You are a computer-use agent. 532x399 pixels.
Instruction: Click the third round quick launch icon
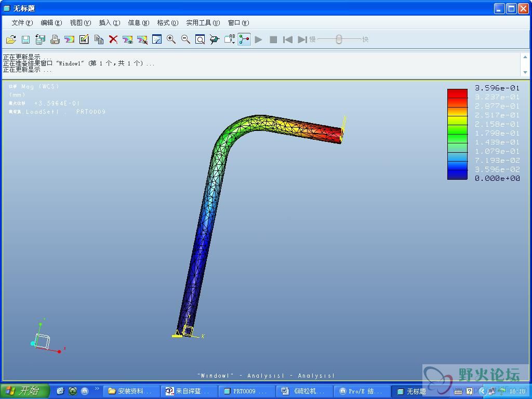[x=85, y=391]
